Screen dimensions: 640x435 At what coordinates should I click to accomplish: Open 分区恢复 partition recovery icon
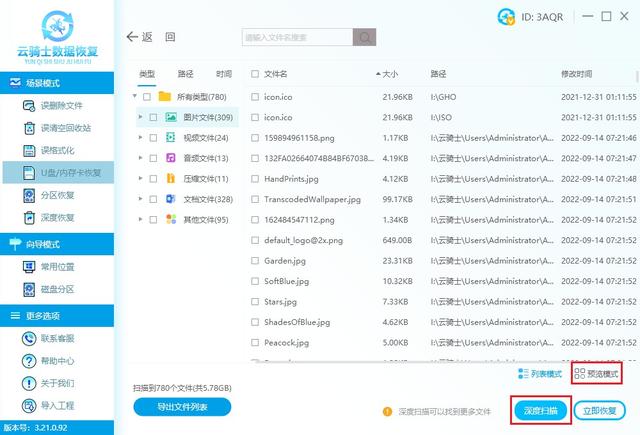click(x=29, y=195)
